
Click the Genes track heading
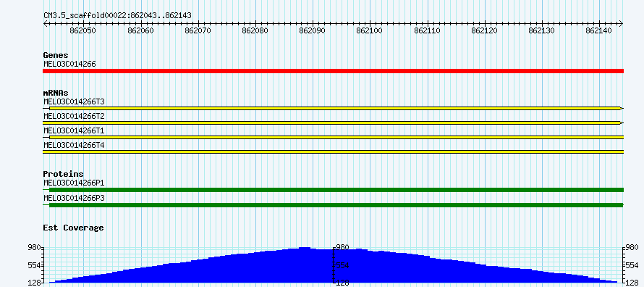pyautogui.click(x=56, y=55)
